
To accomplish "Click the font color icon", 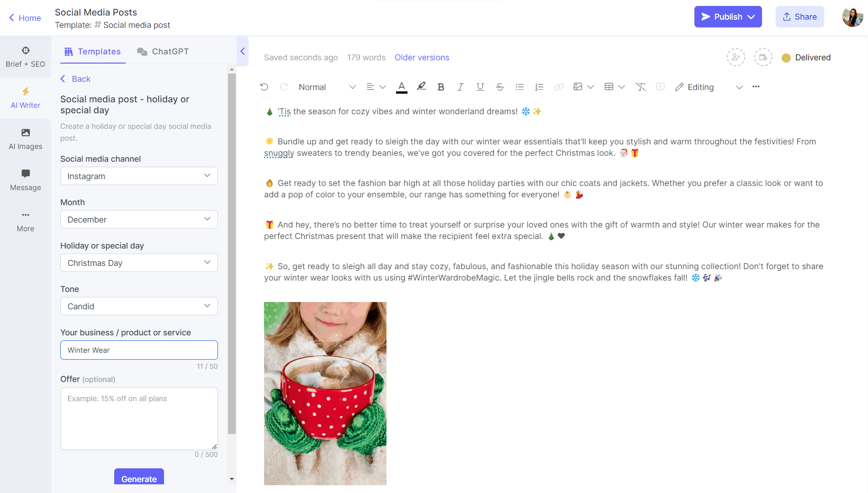I will point(402,87).
